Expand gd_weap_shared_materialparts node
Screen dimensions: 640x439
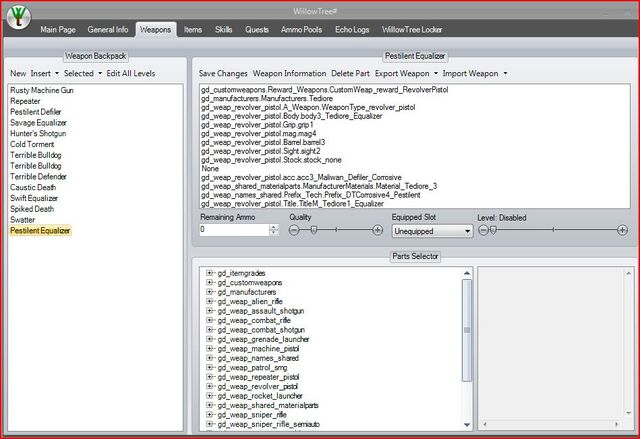[209, 405]
